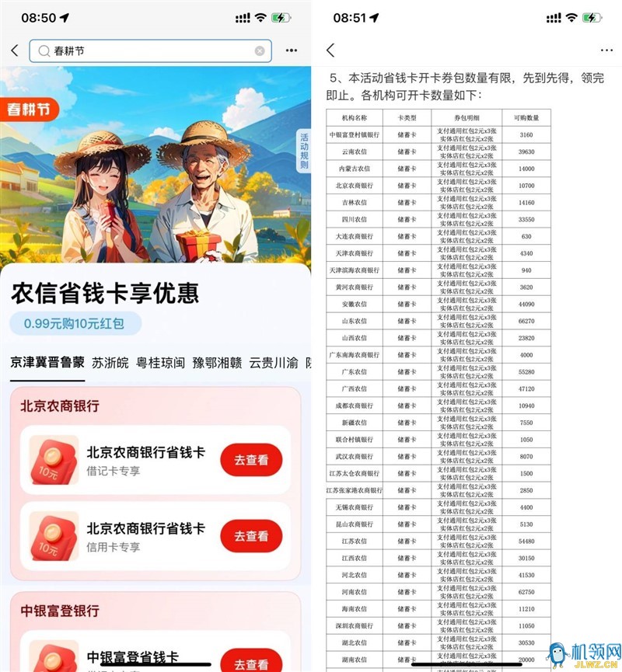Viewport: 622px width, 672px height.
Task: Click the search box containing 春耕节
Action: [150, 51]
